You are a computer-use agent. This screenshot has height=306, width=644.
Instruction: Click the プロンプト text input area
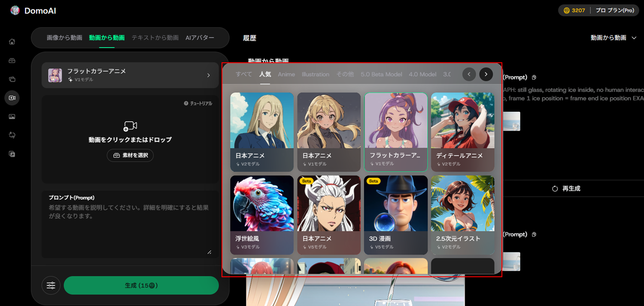[130, 224]
